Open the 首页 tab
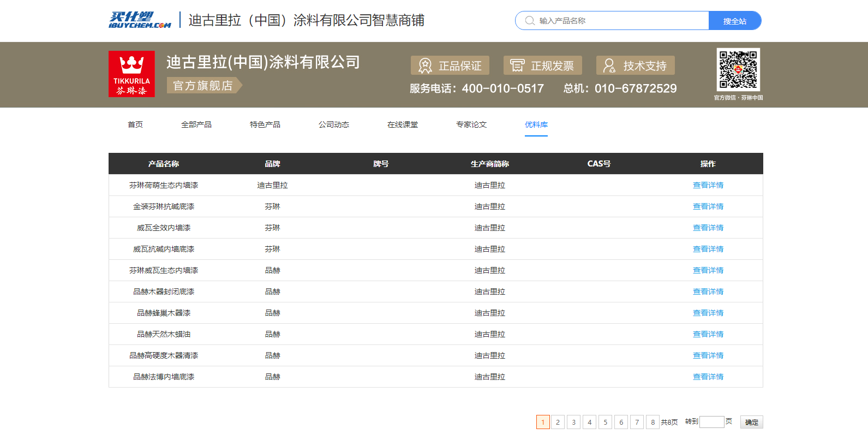 coord(135,124)
